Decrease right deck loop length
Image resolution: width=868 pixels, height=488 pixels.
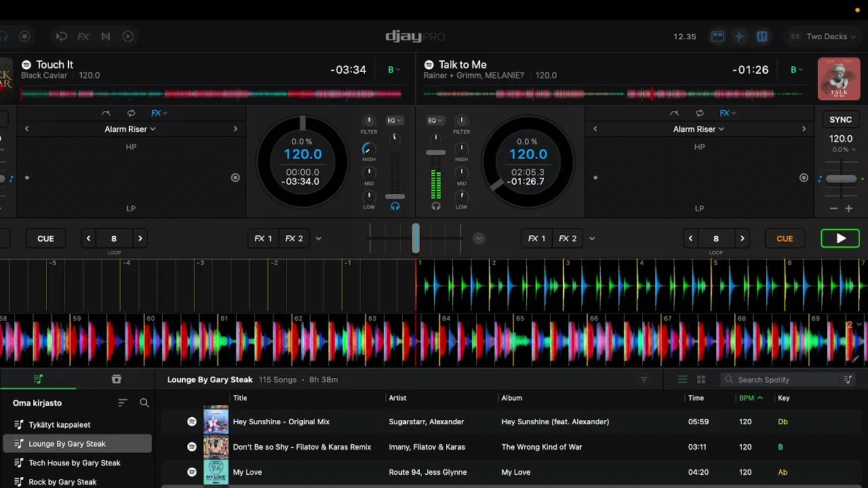click(690, 239)
